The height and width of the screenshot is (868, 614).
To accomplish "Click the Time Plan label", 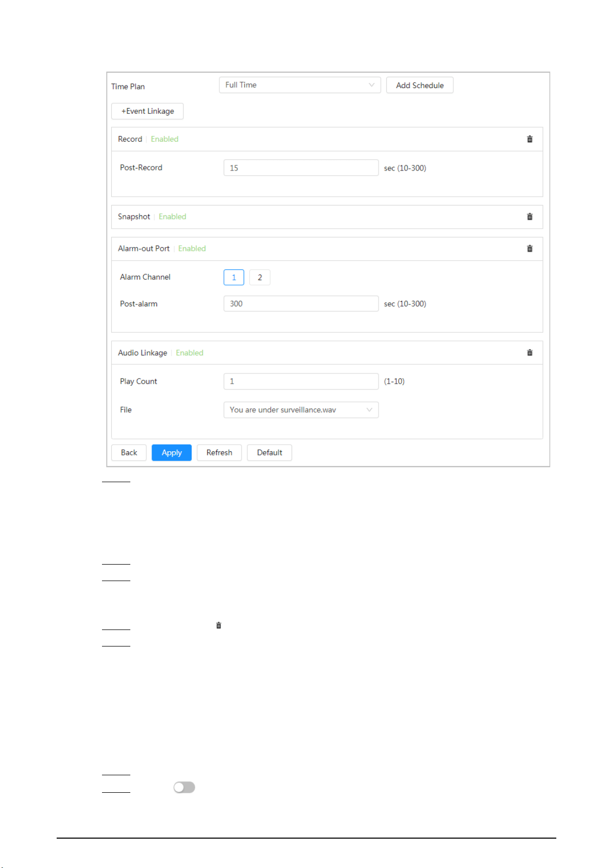I will tap(128, 87).
